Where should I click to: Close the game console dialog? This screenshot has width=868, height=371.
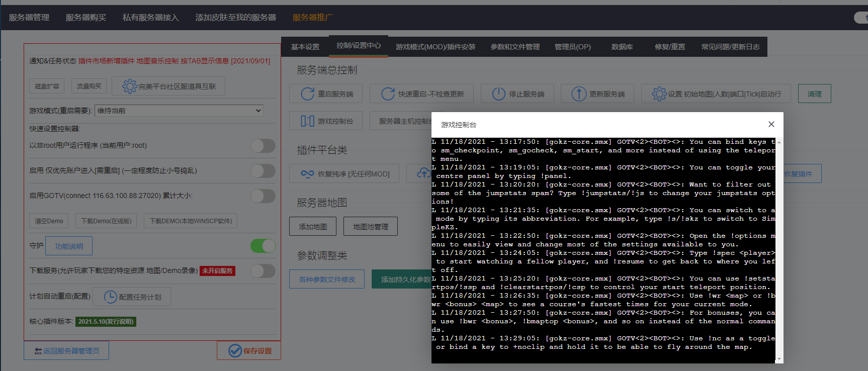pyautogui.click(x=771, y=124)
